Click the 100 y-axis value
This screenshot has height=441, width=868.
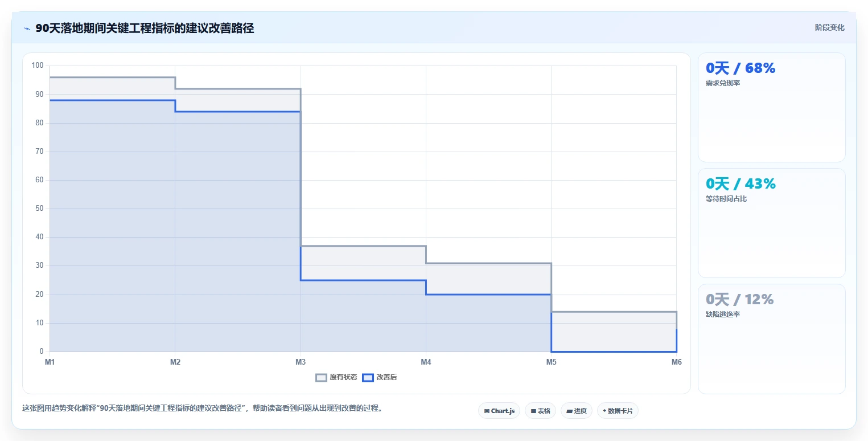(x=38, y=66)
